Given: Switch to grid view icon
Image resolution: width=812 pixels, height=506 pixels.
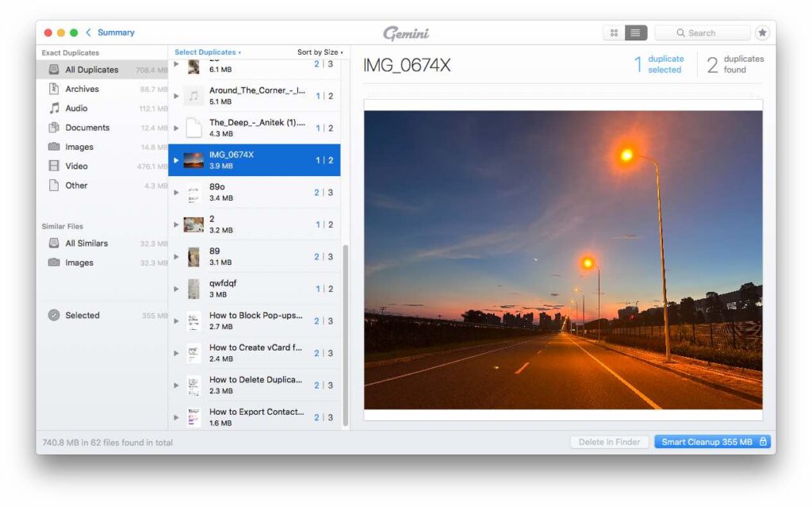Looking at the screenshot, I should [614, 33].
